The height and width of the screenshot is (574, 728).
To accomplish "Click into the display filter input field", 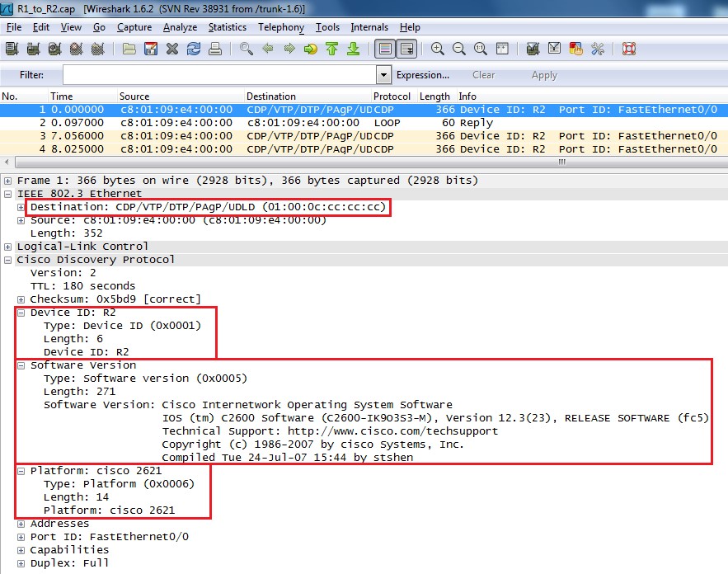I will pos(219,75).
